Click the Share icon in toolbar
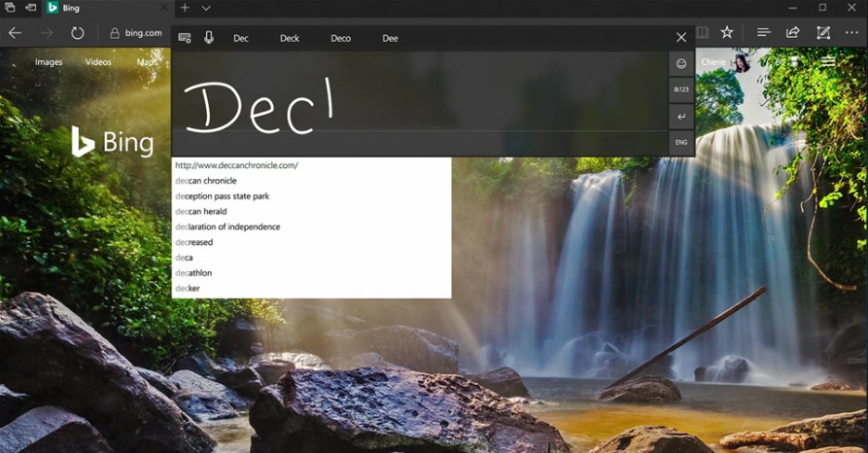 pyautogui.click(x=793, y=33)
